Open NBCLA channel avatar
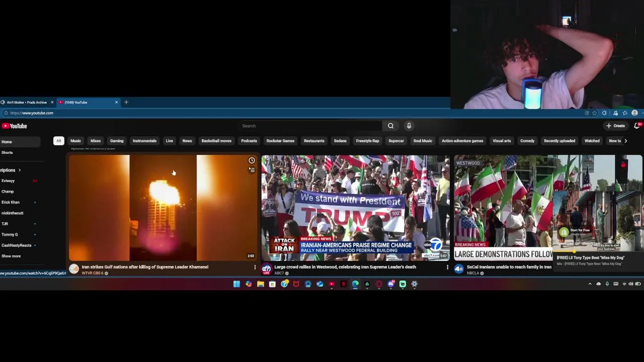The width and height of the screenshot is (644, 362). coord(459,269)
